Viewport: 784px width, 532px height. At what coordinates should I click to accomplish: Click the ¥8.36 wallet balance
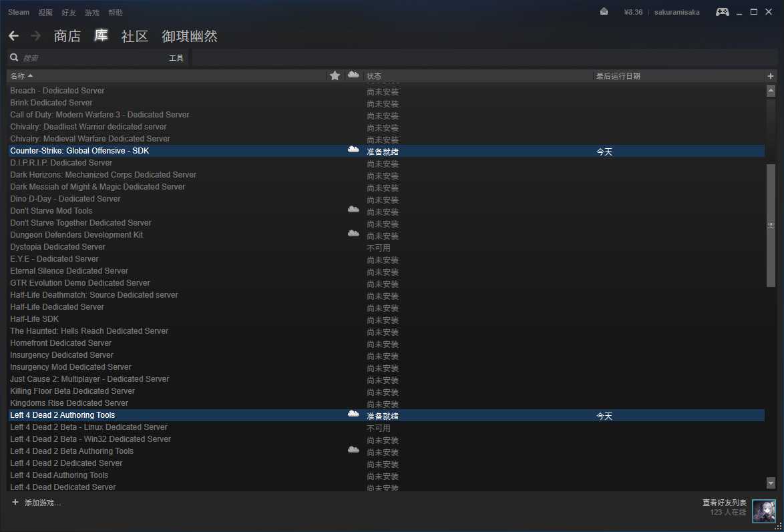tap(633, 12)
